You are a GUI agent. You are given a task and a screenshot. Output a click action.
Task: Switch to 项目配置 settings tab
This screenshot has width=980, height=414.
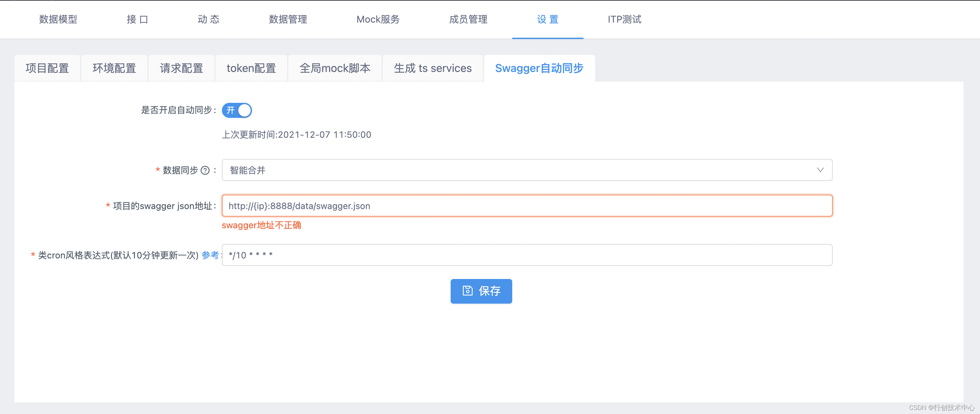[x=47, y=68]
